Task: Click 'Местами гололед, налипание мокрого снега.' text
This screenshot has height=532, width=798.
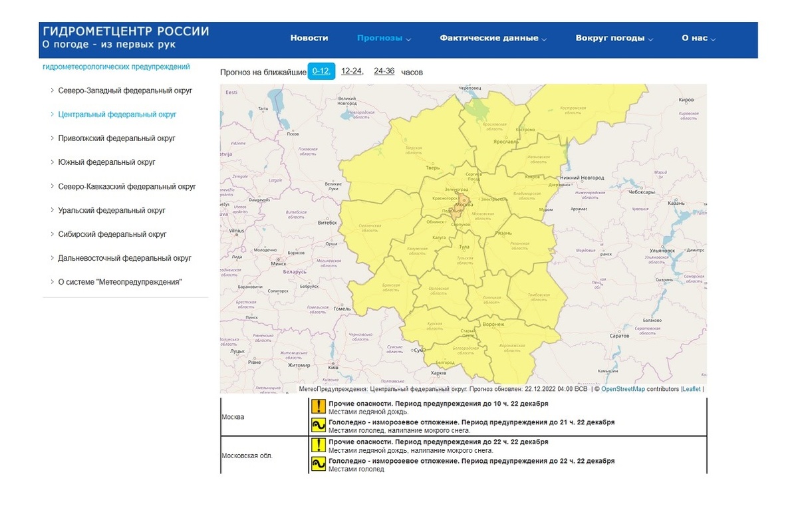Action: (x=399, y=430)
